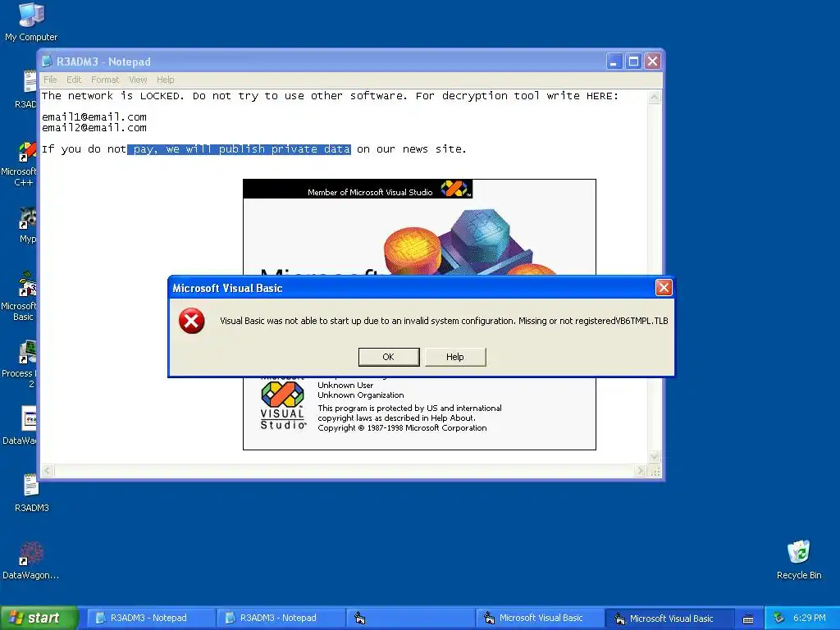Open Notepad's File menu
This screenshot has width=840, height=630.
coord(50,80)
